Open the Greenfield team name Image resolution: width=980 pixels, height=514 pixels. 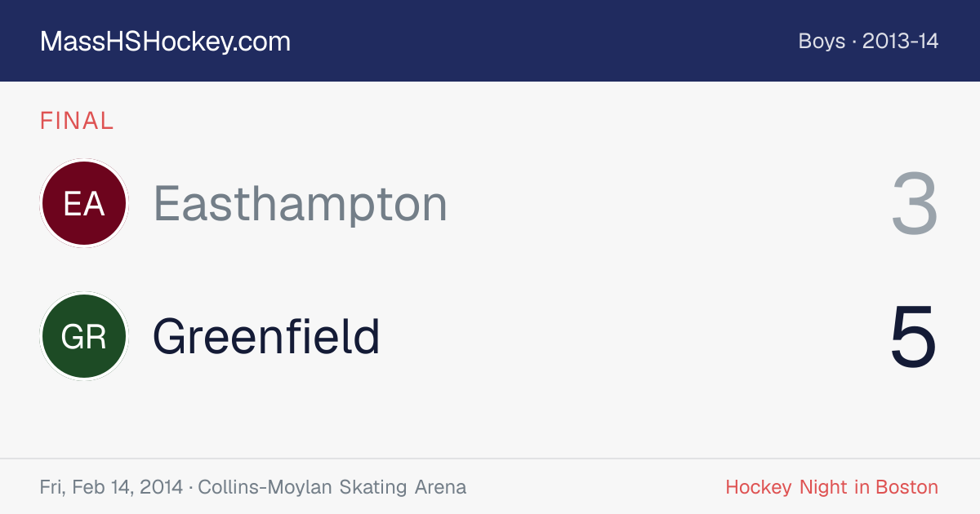266,336
